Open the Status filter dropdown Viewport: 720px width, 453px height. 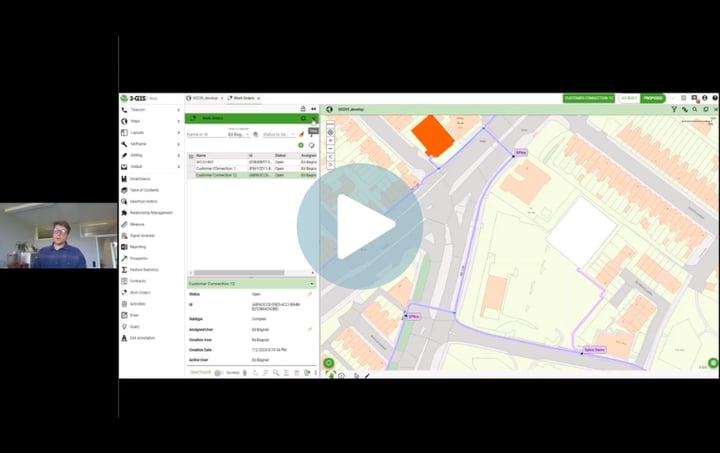278,134
